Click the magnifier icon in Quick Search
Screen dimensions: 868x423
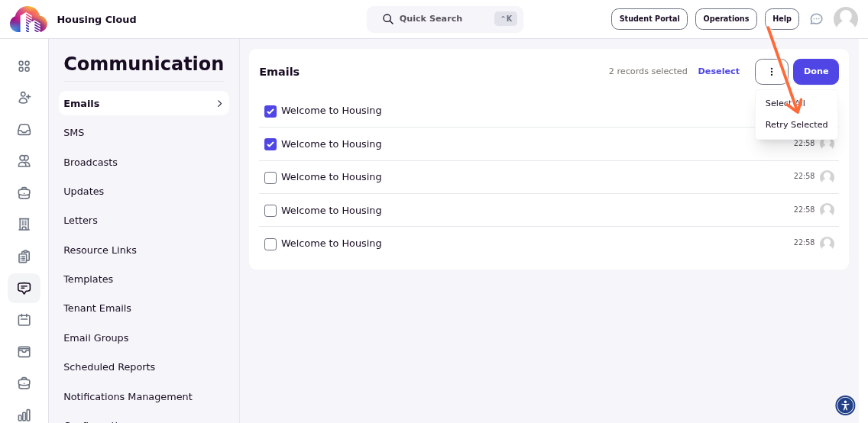(388, 19)
